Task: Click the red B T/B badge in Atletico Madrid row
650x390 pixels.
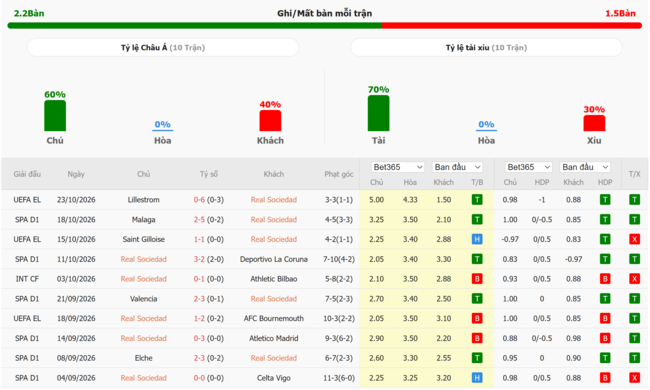Action: (x=477, y=338)
